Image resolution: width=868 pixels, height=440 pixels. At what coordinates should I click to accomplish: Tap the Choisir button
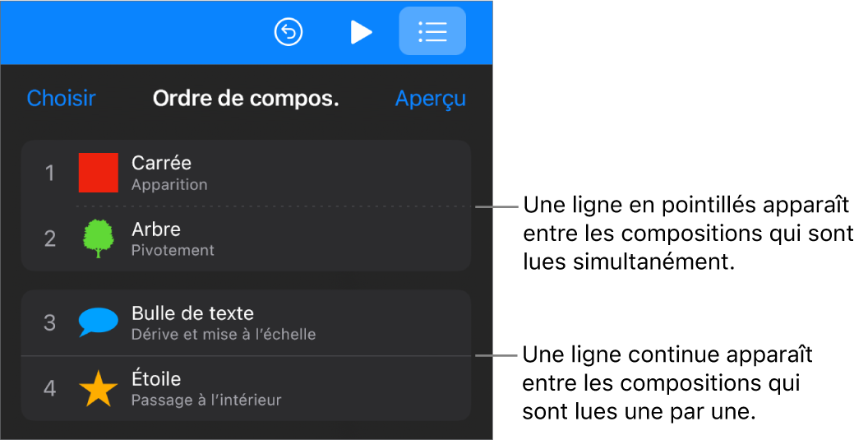pyautogui.click(x=61, y=99)
